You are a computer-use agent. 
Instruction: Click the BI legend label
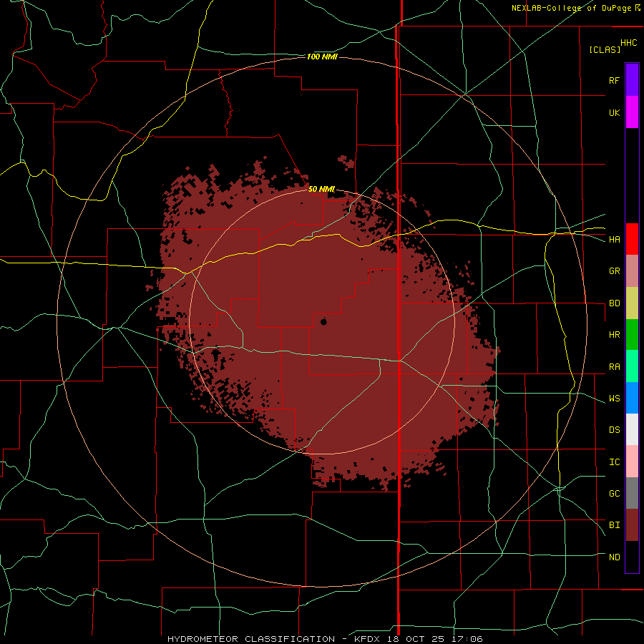pyautogui.click(x=614, y=525)
